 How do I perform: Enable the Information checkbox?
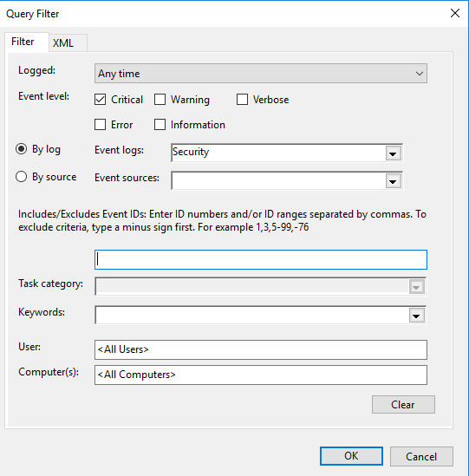coord(160,125)
